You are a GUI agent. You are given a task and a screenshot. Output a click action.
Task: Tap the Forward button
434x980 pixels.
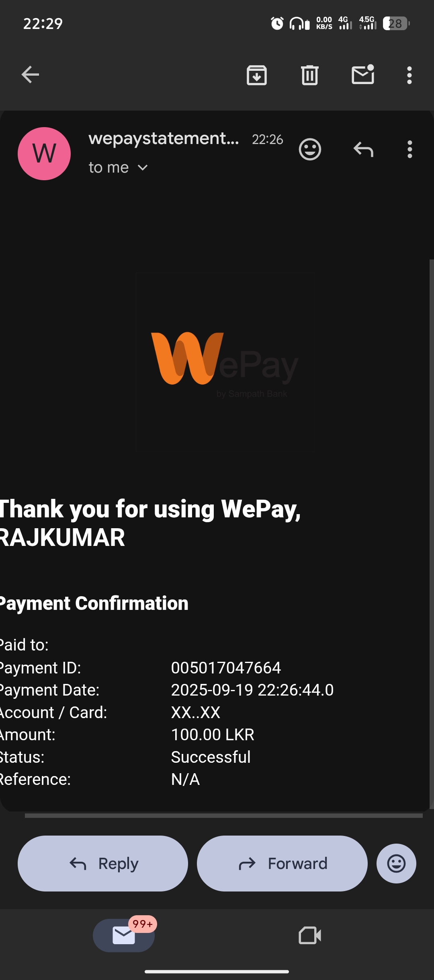pos(282,863)
